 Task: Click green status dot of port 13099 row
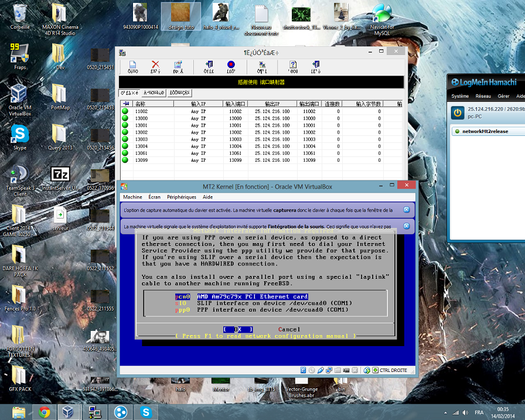125,160
